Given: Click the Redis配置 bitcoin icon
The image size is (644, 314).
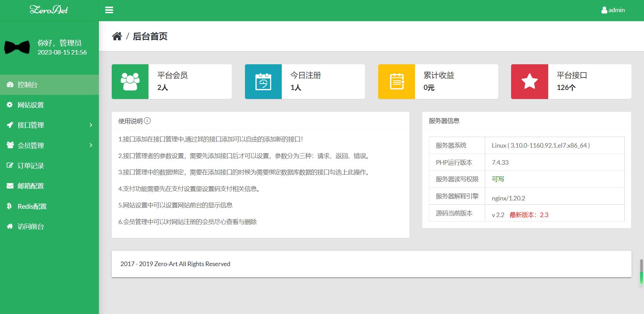Looking at the screenshot, I should [x=9, y=206].
